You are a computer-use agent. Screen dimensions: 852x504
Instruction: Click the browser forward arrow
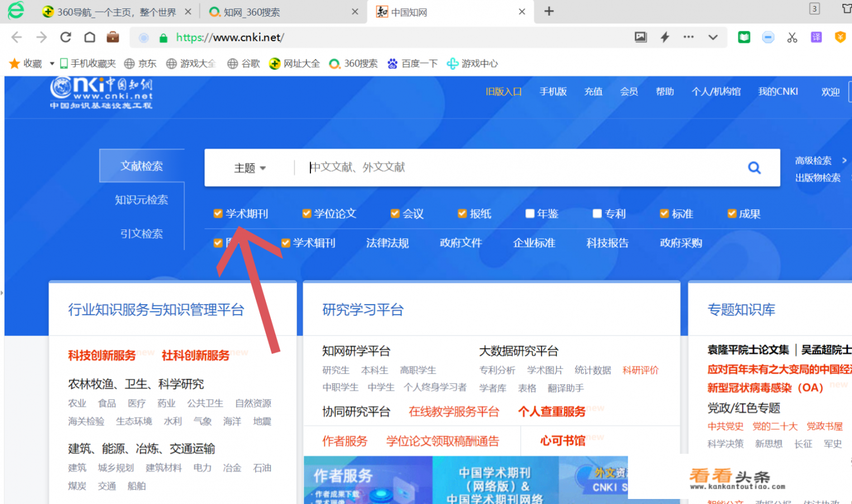pos(41,37)
